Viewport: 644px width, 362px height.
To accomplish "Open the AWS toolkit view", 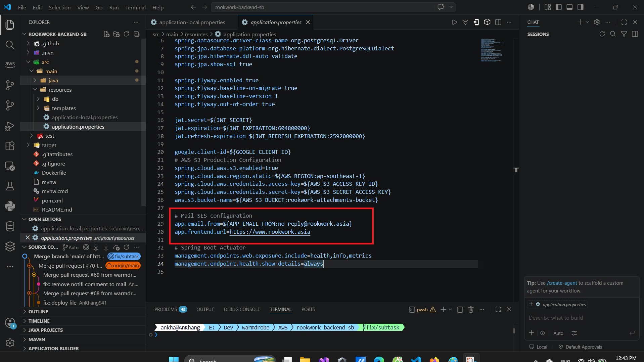I will pos(10,64).
